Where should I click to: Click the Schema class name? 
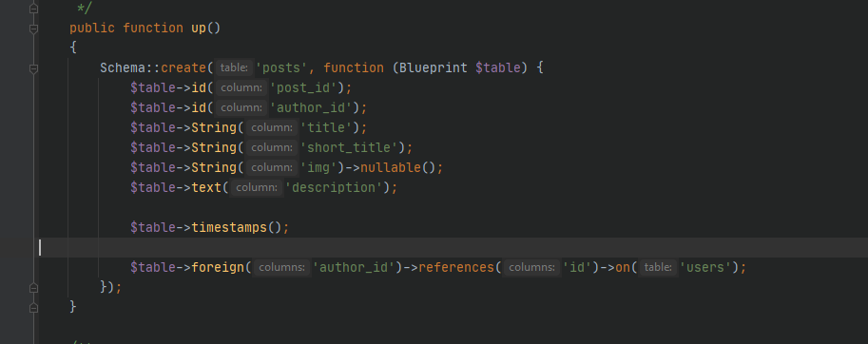123,68
